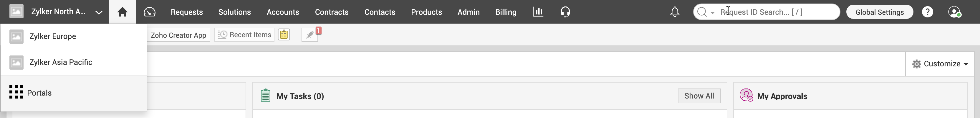Collapse the Zylker North America portal dropdown
Viewport: 980px width, 118px height.
coord(99,12)
